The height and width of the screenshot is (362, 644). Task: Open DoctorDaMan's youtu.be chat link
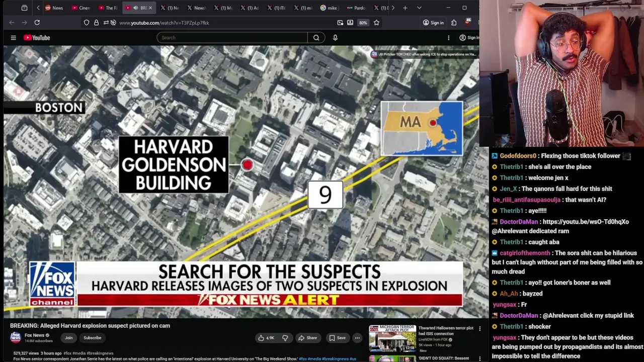586,222
